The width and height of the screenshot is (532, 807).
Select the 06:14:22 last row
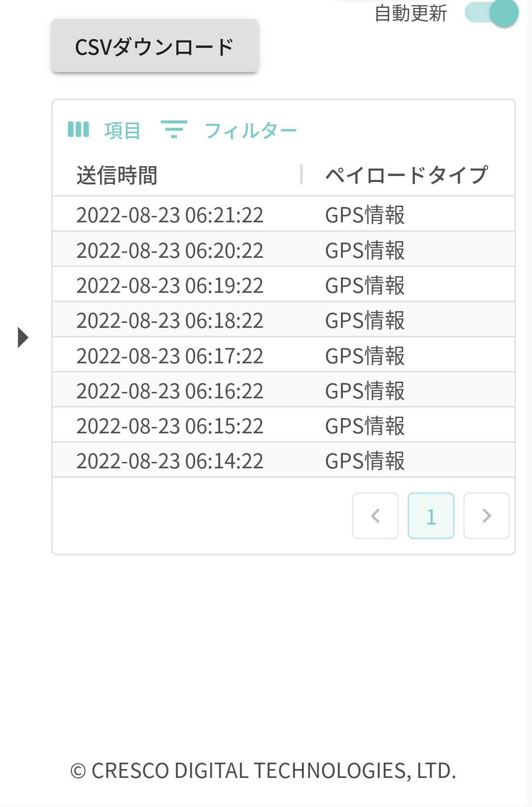(170, 461)
